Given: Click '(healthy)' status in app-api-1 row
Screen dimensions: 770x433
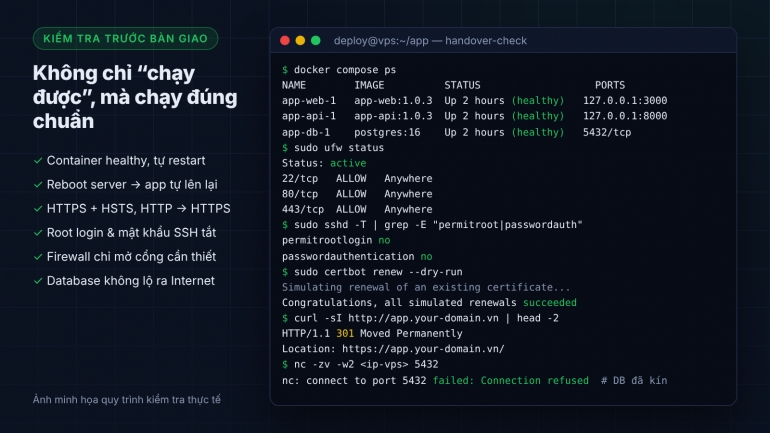Looking at the screenshot, I should pos(538,116).
